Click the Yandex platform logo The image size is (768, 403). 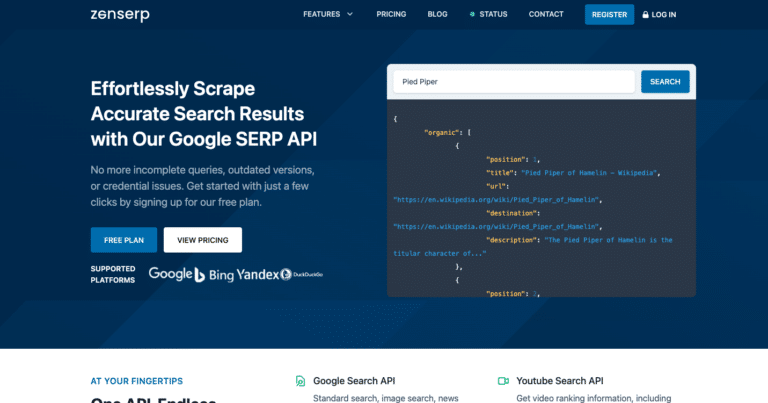[256, 274]
